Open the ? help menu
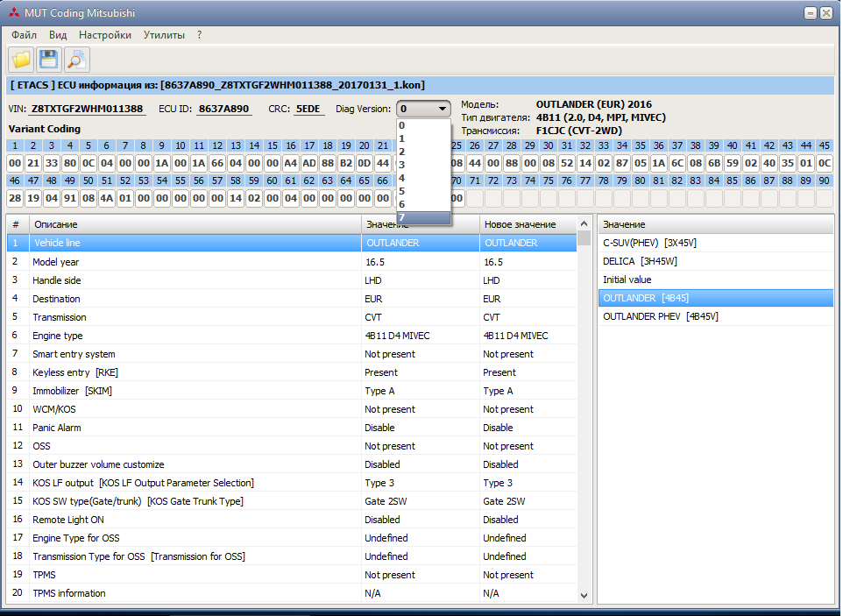The image size is (843, 616). (x=200, y=35)
